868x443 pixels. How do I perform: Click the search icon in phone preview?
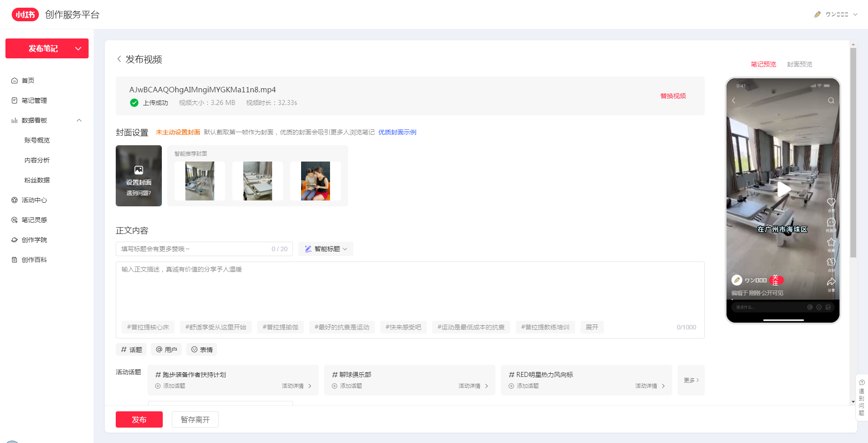click(831, 100)
